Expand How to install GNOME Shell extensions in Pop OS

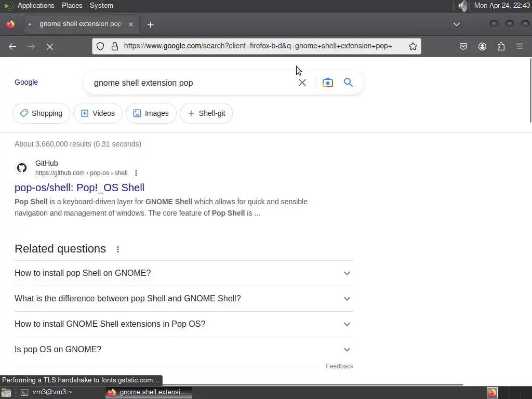pos(183,324)
